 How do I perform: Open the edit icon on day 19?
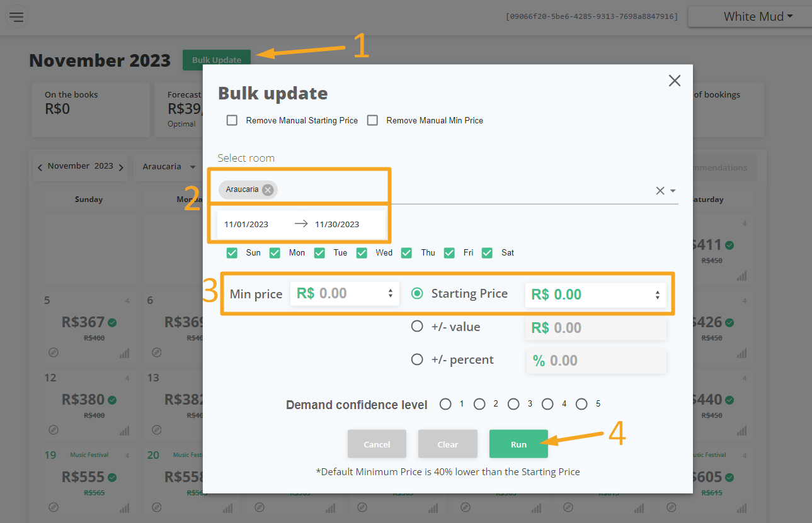pyautogui.click(x=54, y=507)
